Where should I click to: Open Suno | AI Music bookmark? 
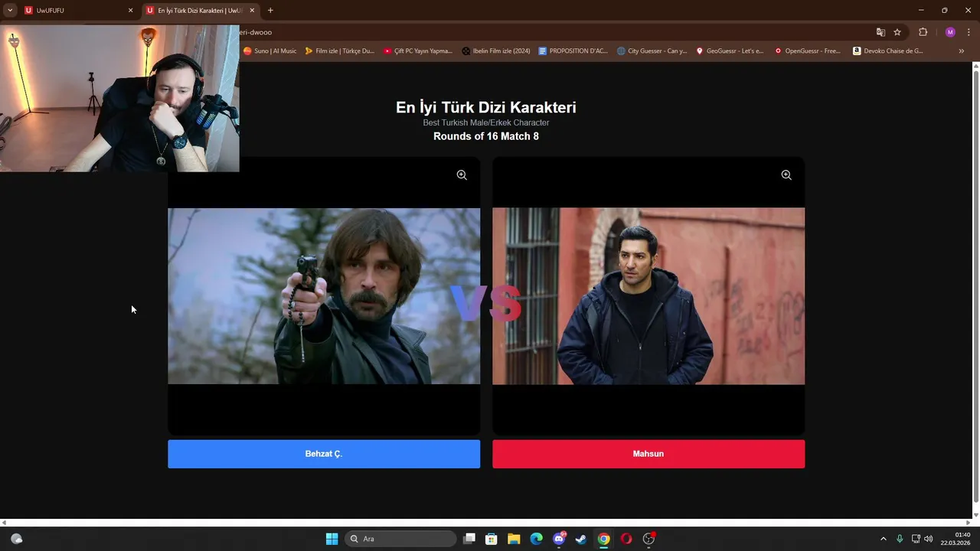(x=269, y=51)
